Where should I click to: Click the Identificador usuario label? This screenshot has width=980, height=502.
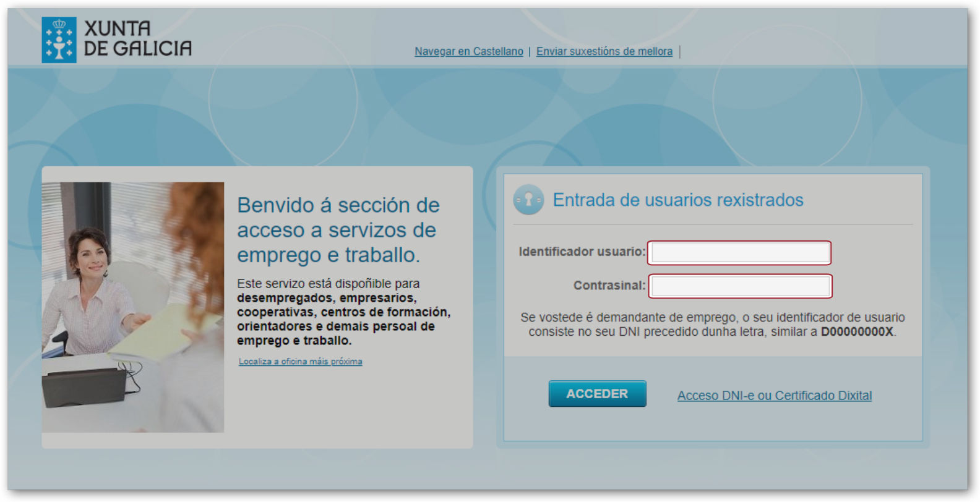[x=582, y=252]
